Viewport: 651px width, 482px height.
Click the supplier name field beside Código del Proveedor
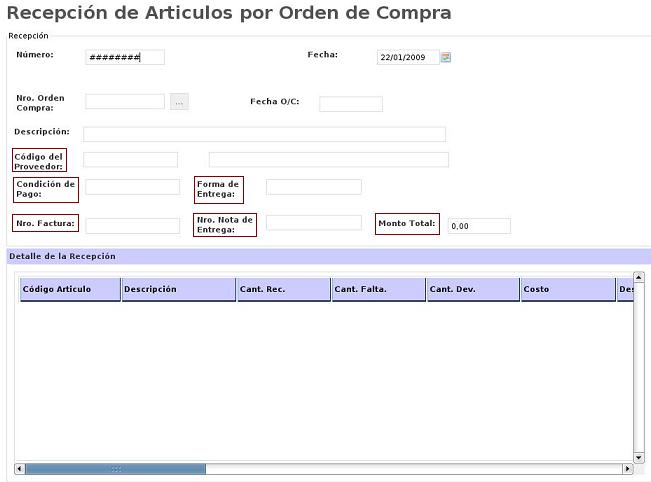328,160
